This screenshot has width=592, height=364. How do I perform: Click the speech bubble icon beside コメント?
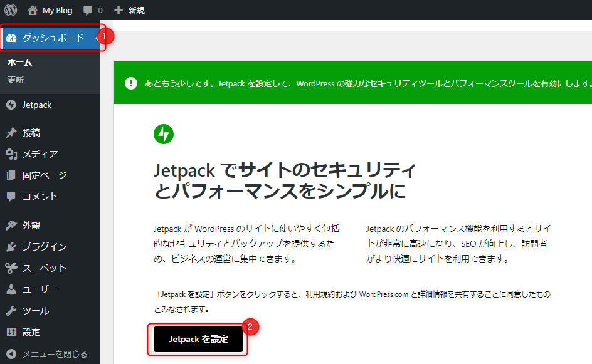11,197
